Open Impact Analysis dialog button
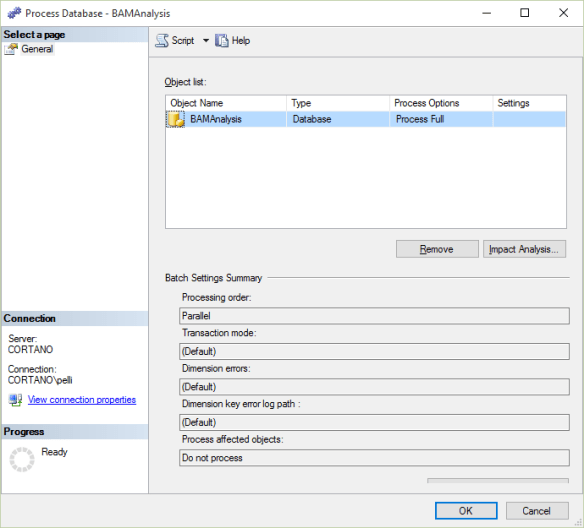 point(524,249)
